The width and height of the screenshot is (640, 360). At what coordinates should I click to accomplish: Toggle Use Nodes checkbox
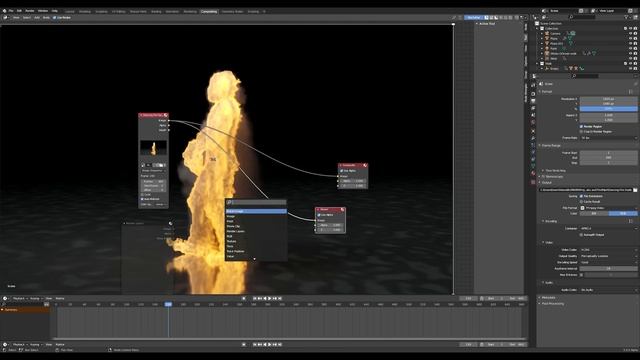click(54, 18)
